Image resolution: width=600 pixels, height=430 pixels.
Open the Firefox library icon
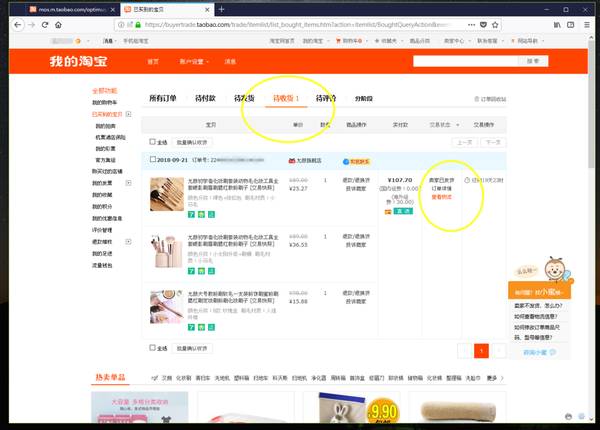(557, 25)
